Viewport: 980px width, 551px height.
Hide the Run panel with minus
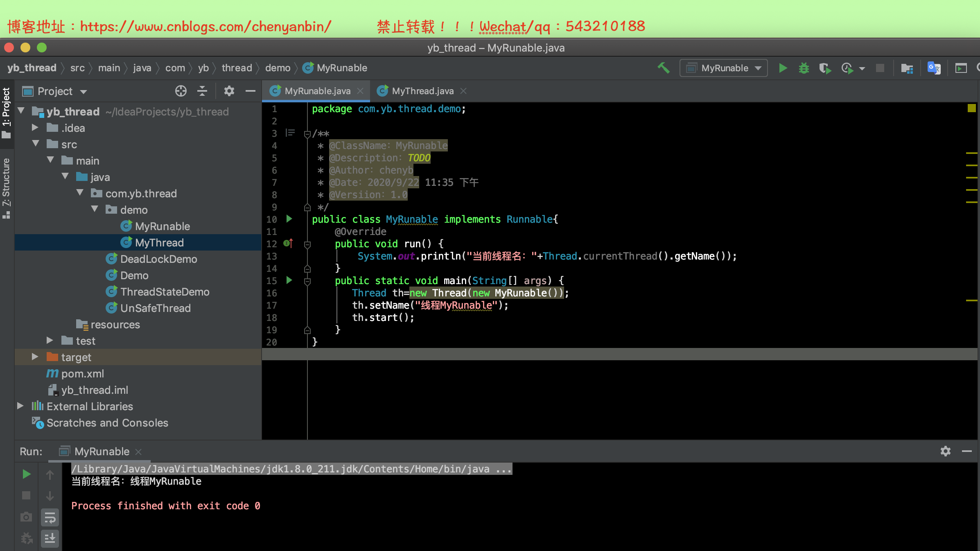point(967,451)
